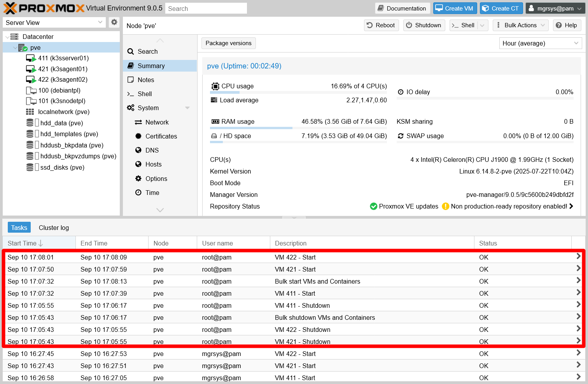Open details arrow for VM 422 Start task
The image size is (588, 384).
pyautogui.click(x=579, y=257)
